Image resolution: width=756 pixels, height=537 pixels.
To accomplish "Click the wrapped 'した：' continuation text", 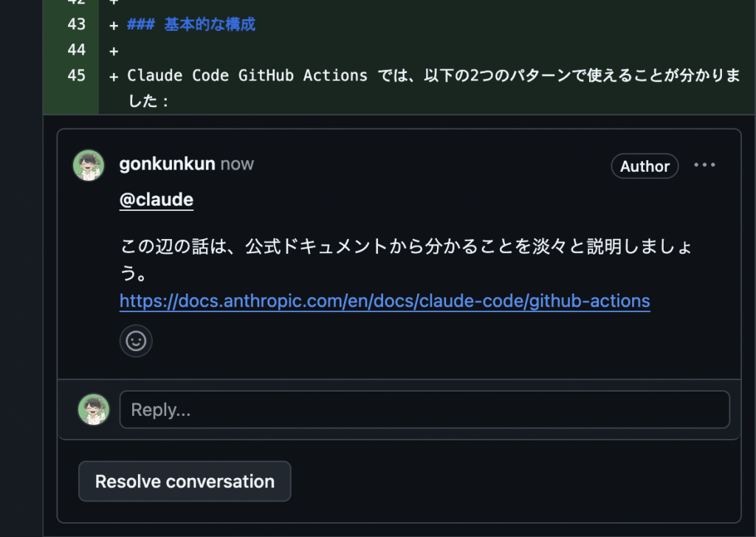I will 148,101.
